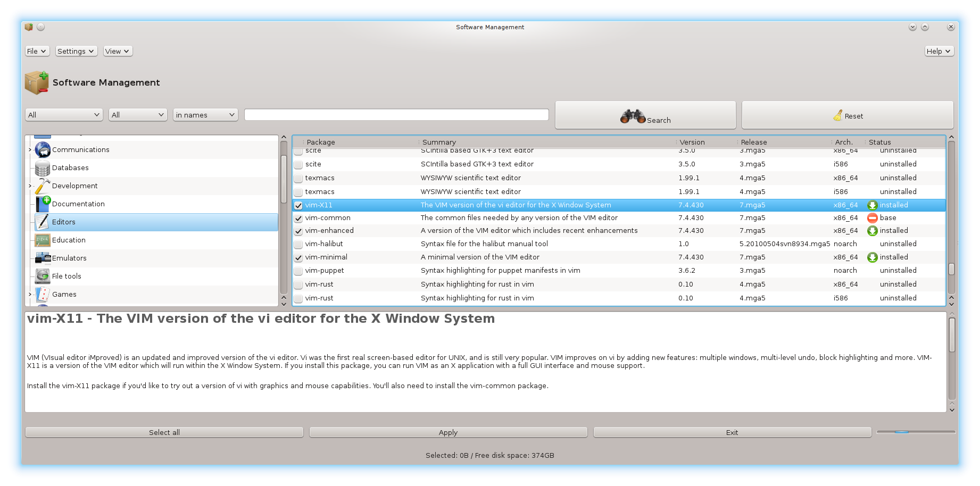Click the installed status icon for vim-minimal

(x=873, y=257)
